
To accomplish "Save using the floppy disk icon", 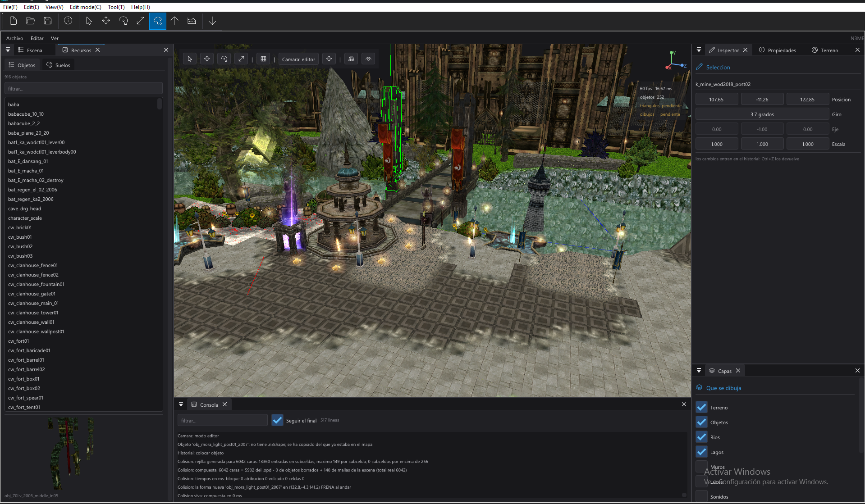I will coord(48,21).
